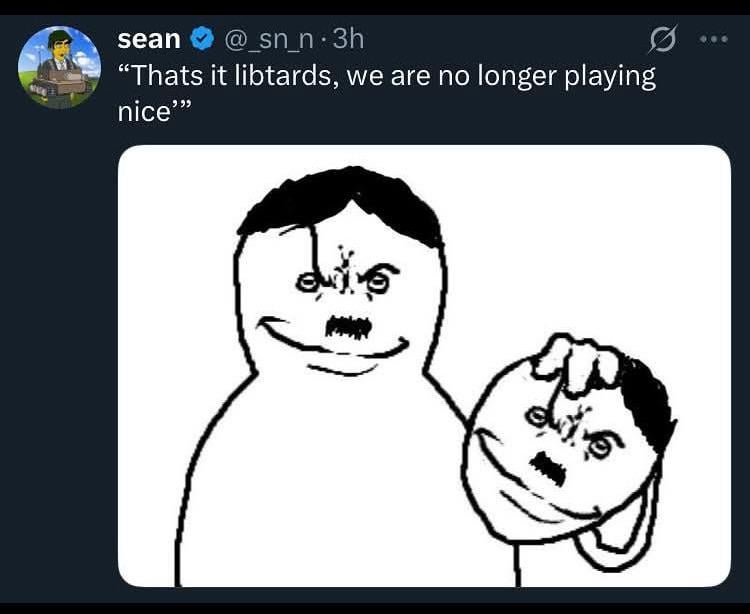Open sean's cartoon profile avatar
Viewport: 750px width, 614px height.
(x=59, y=67)
